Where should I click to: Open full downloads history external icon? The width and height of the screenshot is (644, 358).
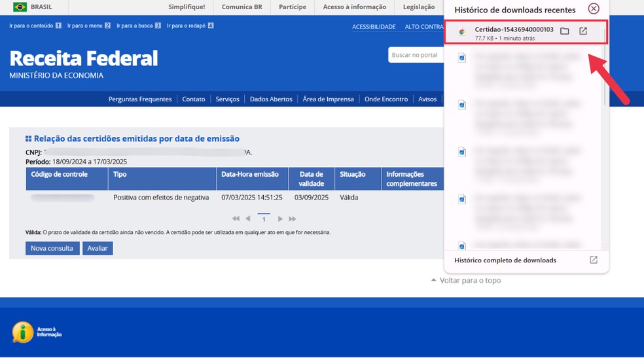pyautogui.click(x=594, y=260)
